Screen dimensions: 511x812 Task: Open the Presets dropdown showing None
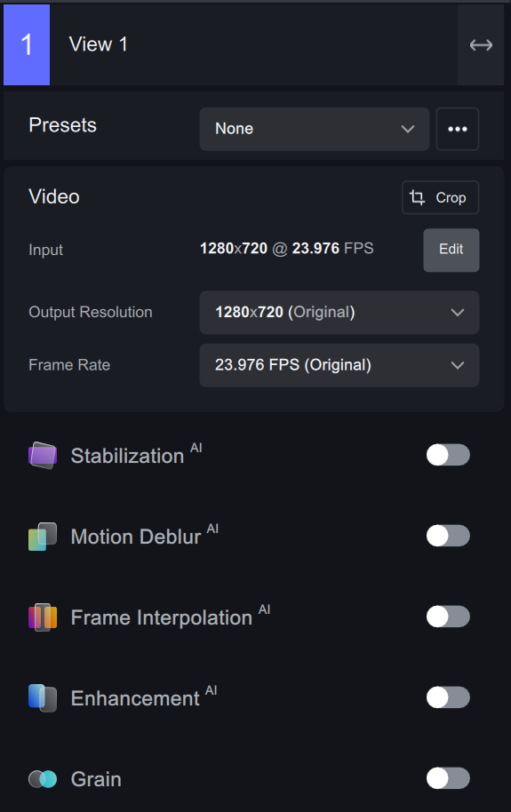coord(314,129)
